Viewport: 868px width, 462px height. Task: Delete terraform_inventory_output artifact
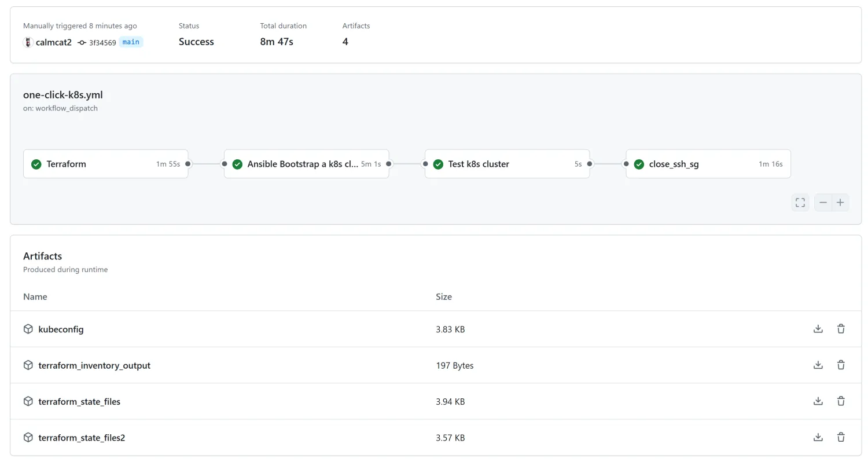tap(841, 365)
